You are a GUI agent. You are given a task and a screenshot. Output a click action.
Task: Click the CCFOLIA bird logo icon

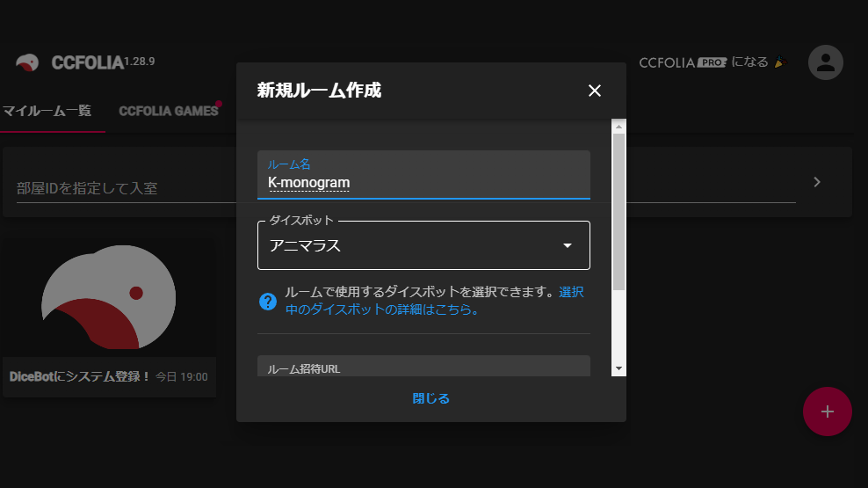[x=27, y=62]
